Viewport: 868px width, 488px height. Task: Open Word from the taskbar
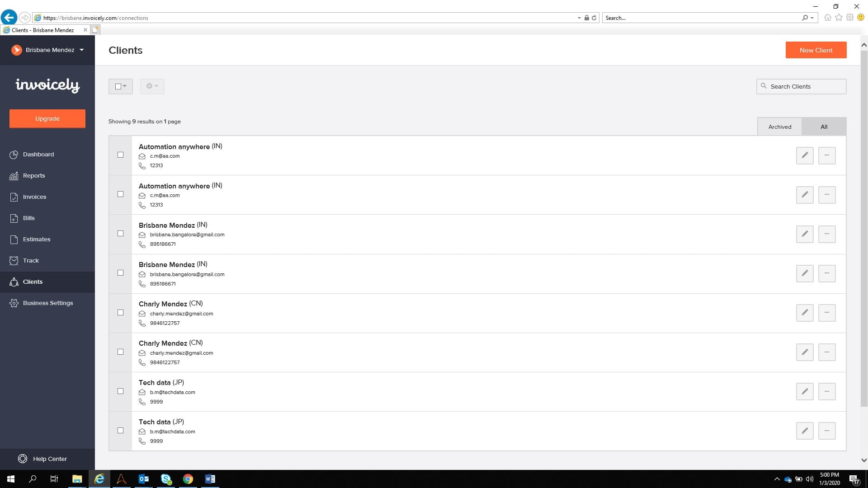click(210, 479)
